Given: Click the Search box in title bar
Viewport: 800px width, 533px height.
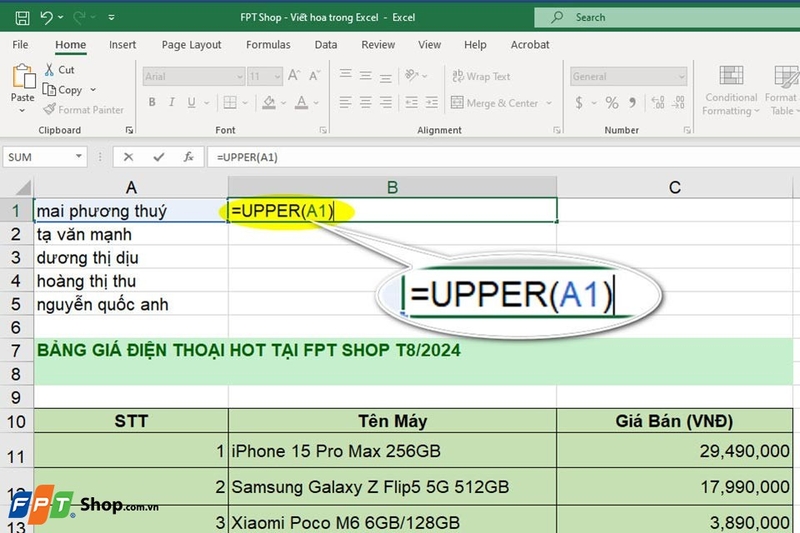Looking at the screenshot, I should pos(667,17).
